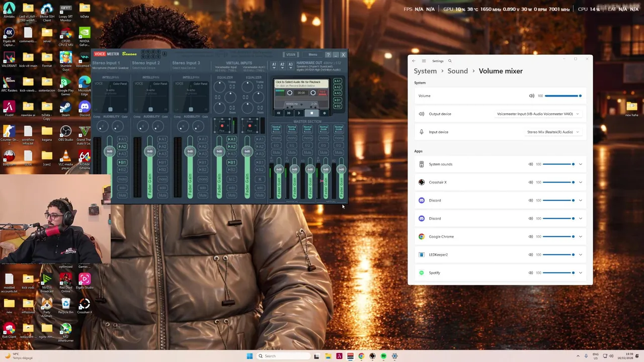Click the Settings back arrow
The height and width of the screenshot is (362, 644).
tap(414, 61)
